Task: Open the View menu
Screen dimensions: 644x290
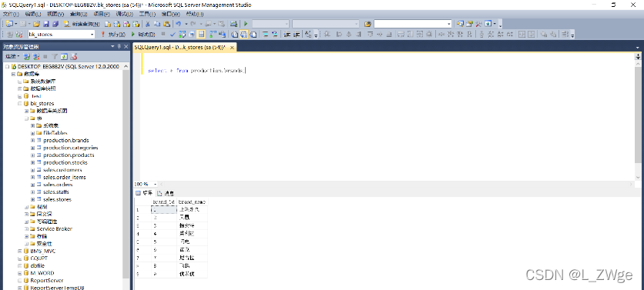Action: [55, 14]
